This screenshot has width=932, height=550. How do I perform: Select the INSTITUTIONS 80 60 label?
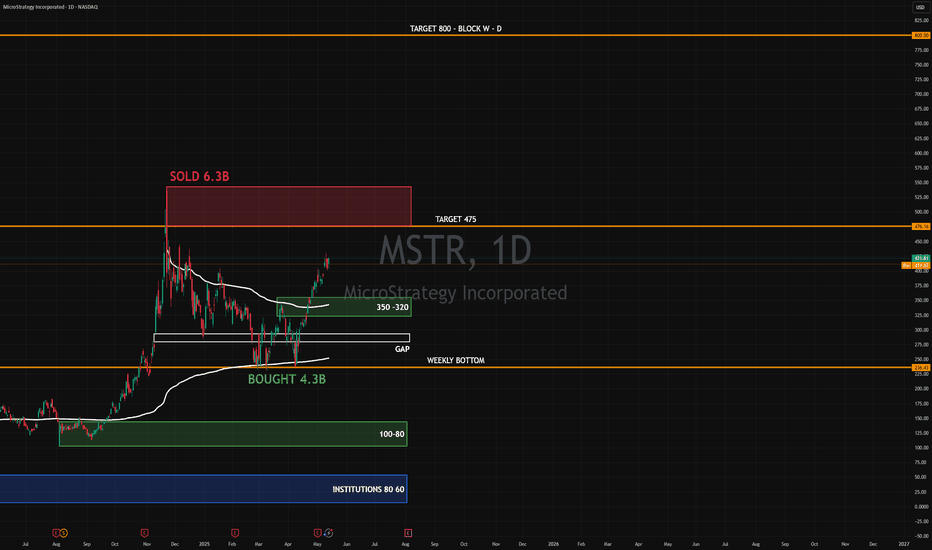(x=369, y=489)
